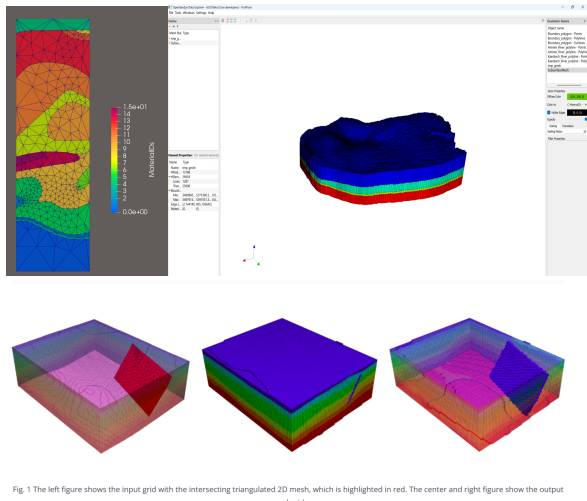Click the MaterialIDs color legend bar
This screenshot has width=587, height=501.
click(x=114, y=160)
